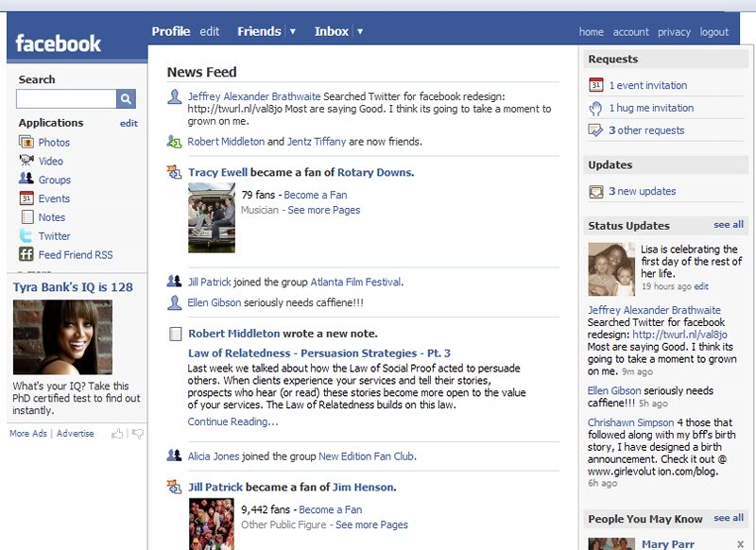The width and height of the screenshot is (756, 550).
Task: Open the Inbox dropdown arrow
Action: pyautogui.click(x=362, y=30)
